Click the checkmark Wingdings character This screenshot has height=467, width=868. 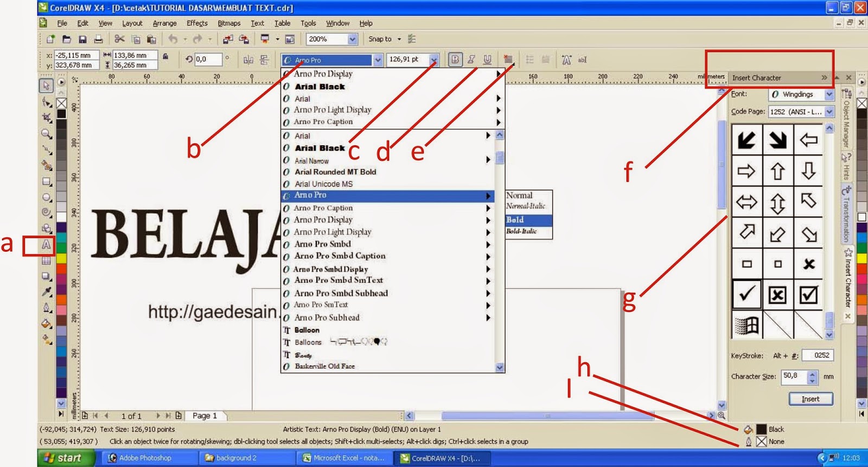point(746,295)
